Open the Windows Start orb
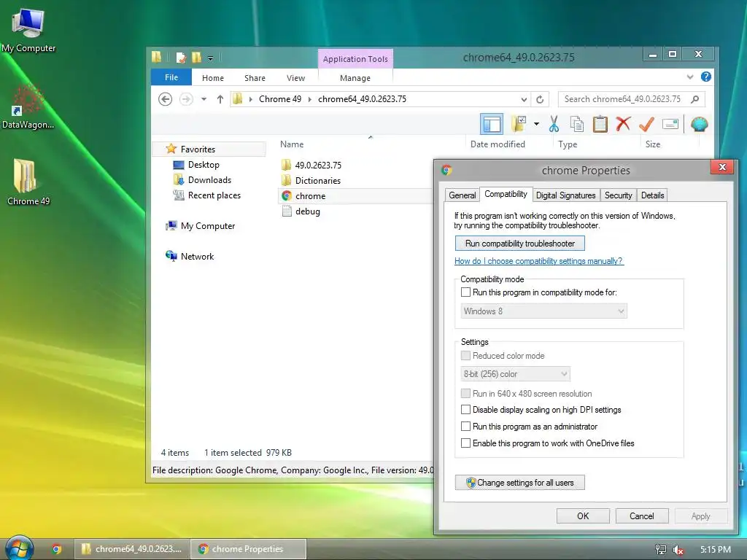The height and width of the screenshot is (560, 747). [18, 548]
